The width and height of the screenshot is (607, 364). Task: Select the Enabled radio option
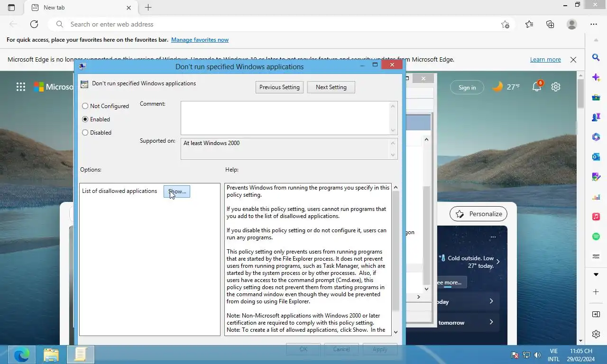pos(96,119)
